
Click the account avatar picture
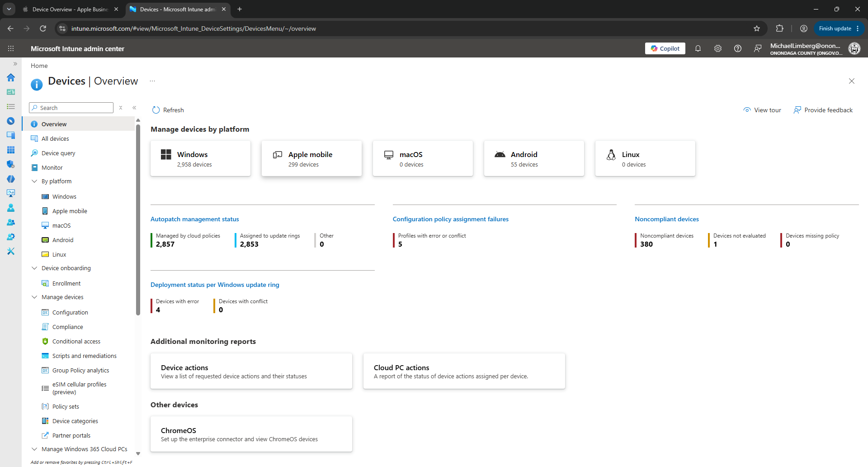854,48
